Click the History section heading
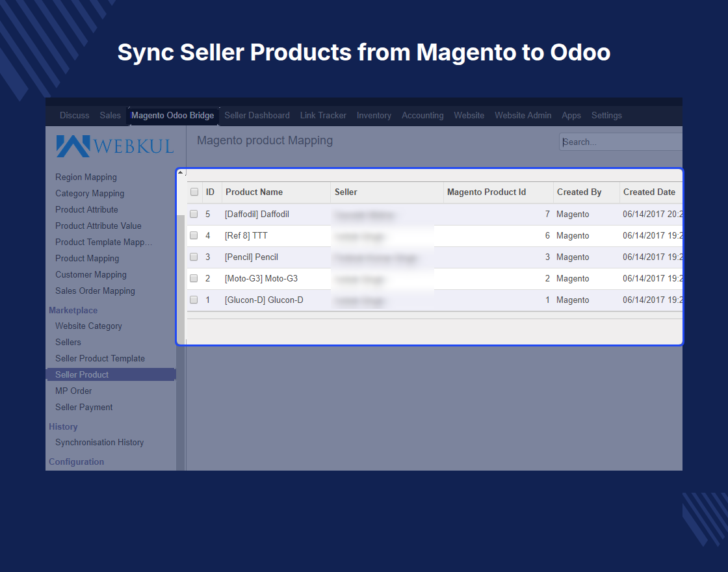The width and height of the screenshot is (728, 572). (x=62, y=426)
